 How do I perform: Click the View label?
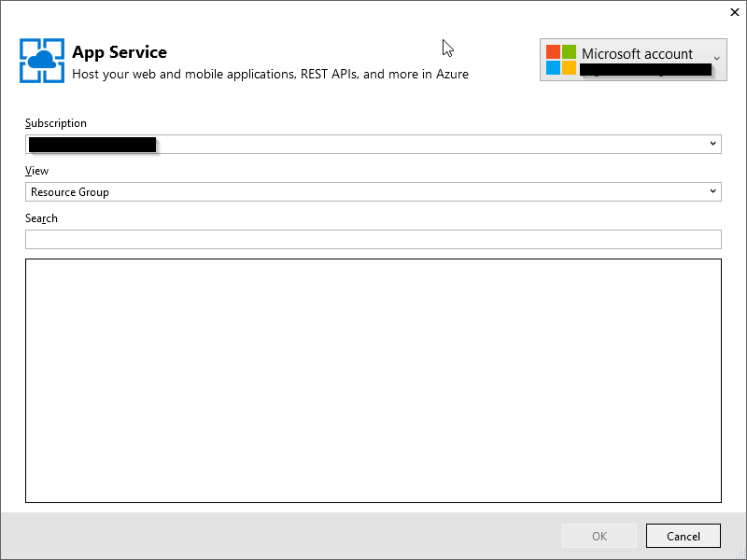click(x=36, y=171)
